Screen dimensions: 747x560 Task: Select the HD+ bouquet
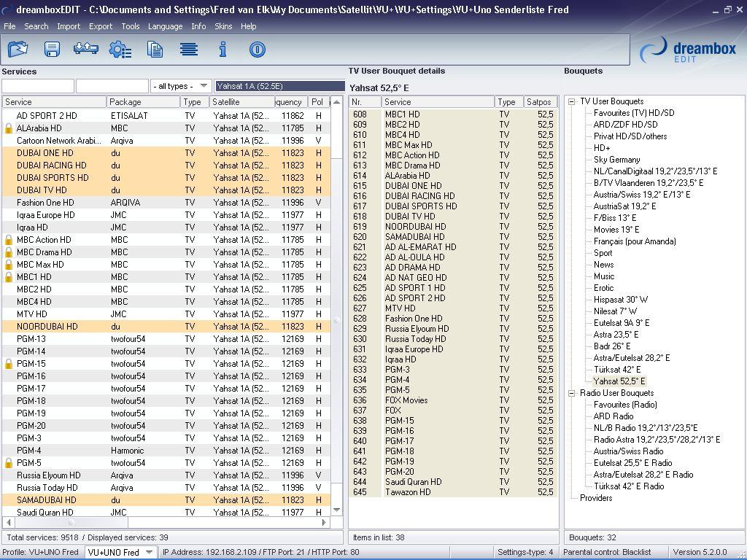pyautogui.click(x=602, y=148)
